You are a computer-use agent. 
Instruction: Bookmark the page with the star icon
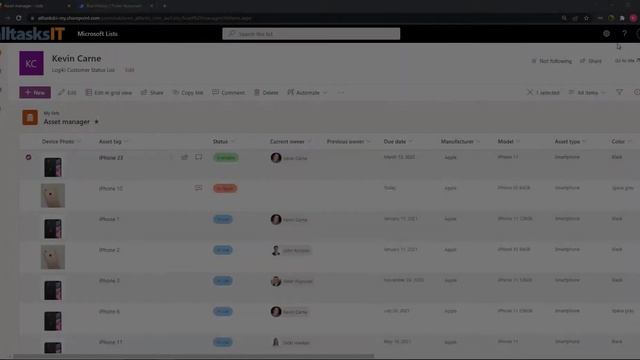click(x=587, y=18)
